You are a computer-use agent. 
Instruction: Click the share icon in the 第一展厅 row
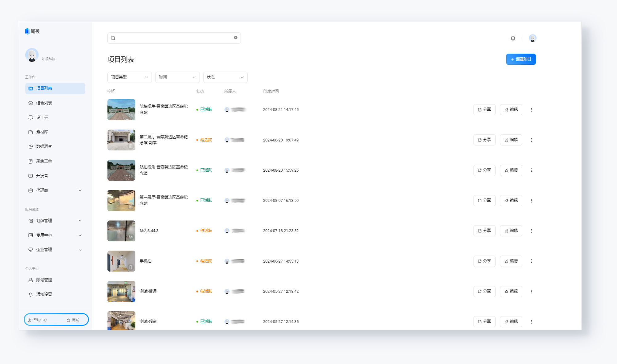tap(479, 201)
